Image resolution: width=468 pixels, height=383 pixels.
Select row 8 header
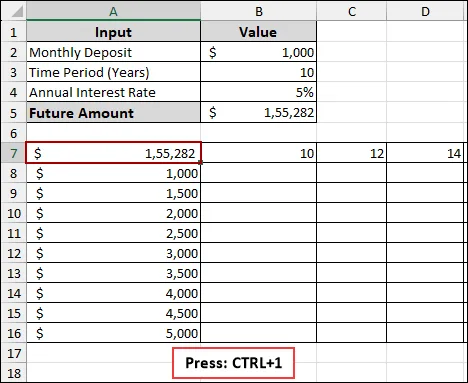click(13, 173)
